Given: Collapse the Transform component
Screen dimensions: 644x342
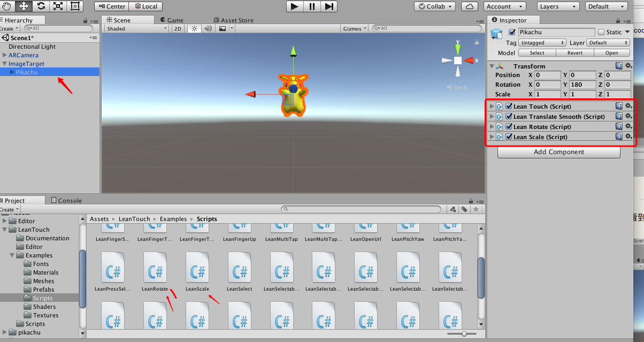Looking at the screenshot, I should [x=492, y=66].
